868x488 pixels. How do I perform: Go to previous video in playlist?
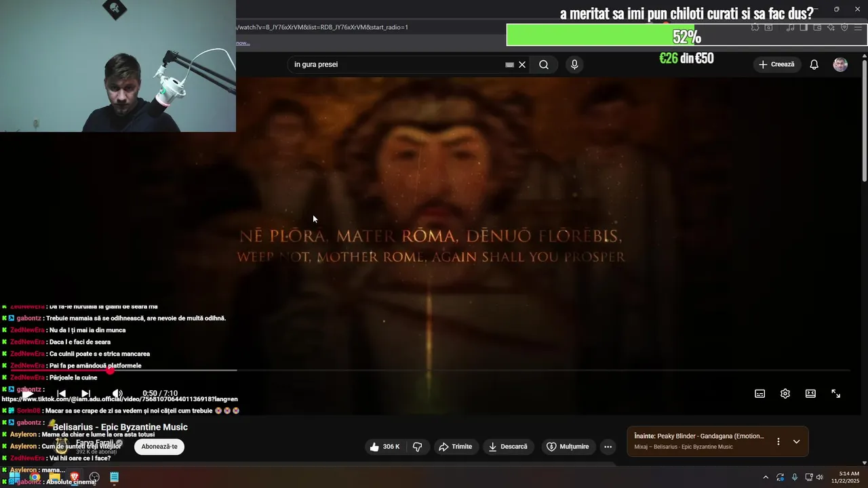tap(61, 394)
